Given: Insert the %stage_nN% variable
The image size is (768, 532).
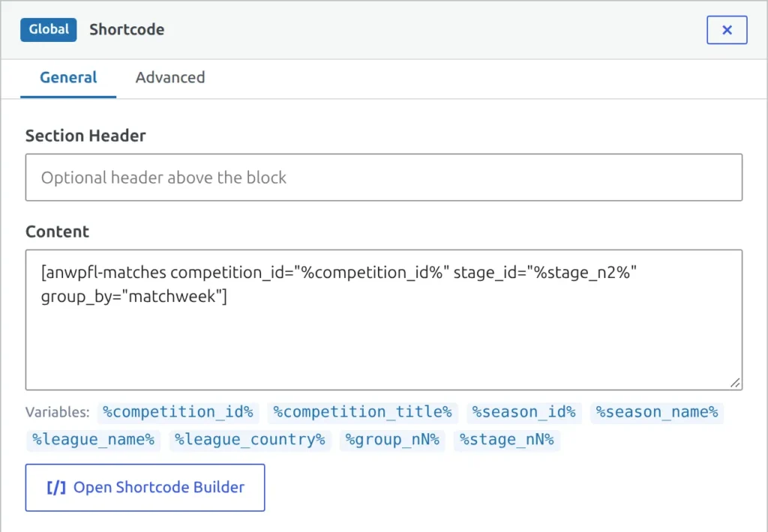Looking at the screenshot, I should (506, 440).
